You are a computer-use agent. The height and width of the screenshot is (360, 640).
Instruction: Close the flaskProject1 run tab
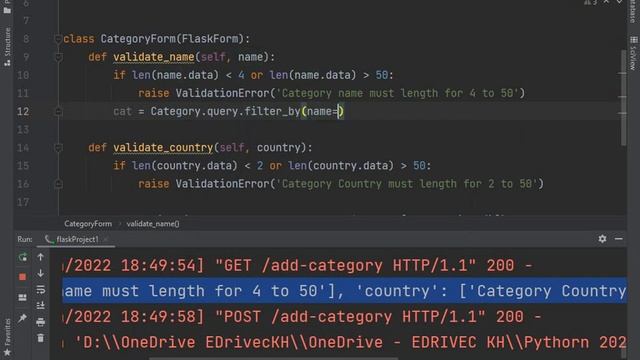click(x=106, y=239)
